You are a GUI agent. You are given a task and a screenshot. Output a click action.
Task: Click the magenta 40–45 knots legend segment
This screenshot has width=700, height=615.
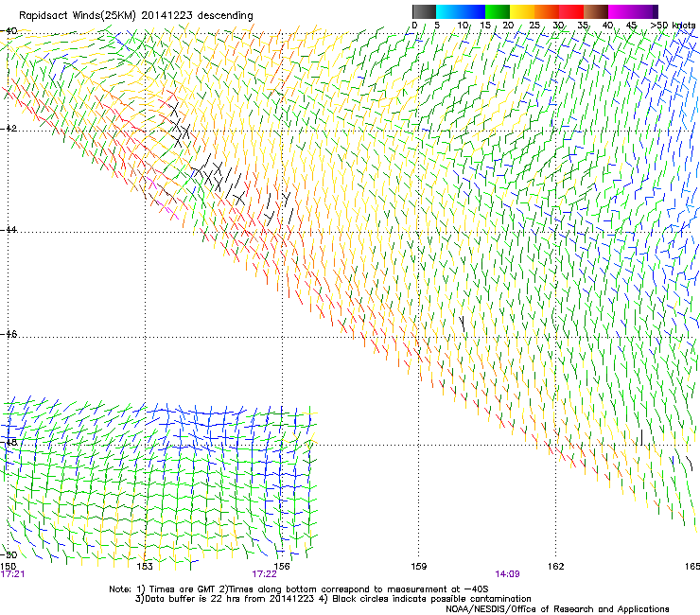pyautogui.click(x=621, y=11)
